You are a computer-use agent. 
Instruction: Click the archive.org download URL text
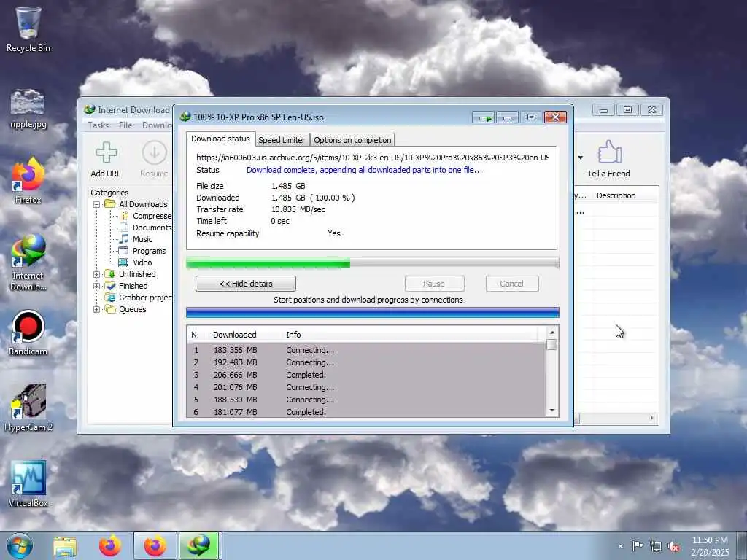(372, 157)
